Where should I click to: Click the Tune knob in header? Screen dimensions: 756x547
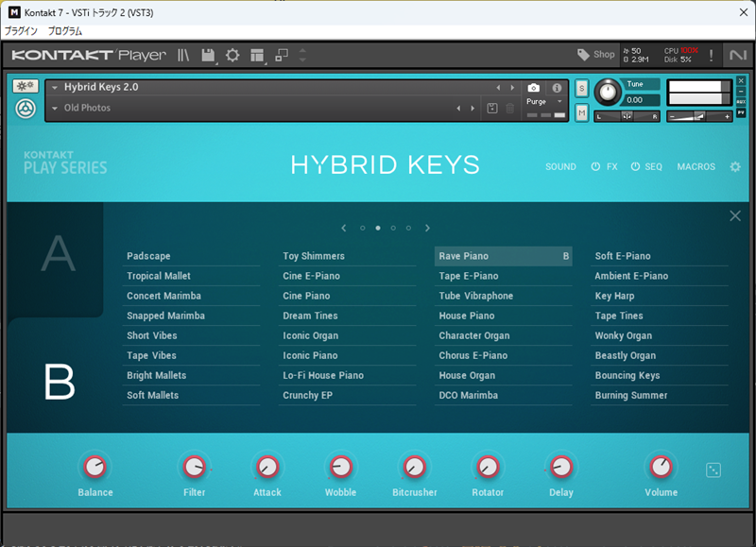[608, 92]
